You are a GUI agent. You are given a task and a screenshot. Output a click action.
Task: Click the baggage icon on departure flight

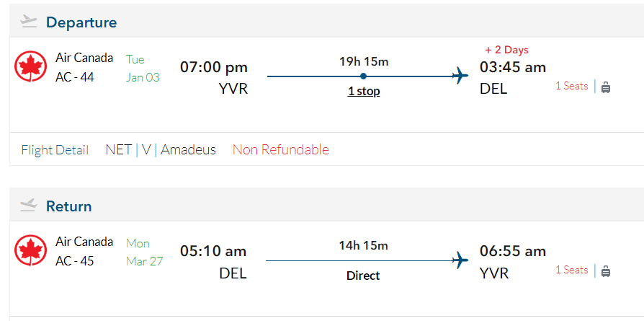coord(605,87)
